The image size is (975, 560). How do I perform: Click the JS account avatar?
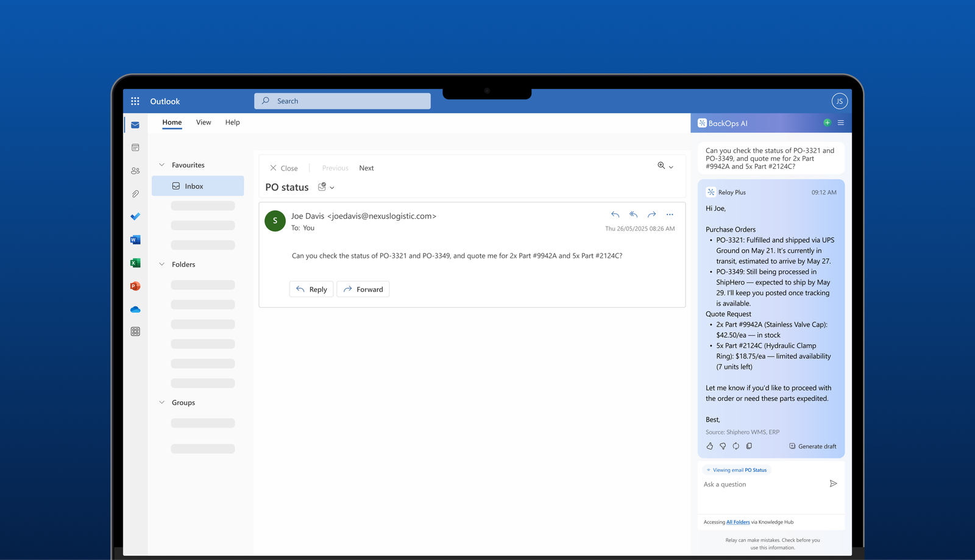(x=839, y=101)
